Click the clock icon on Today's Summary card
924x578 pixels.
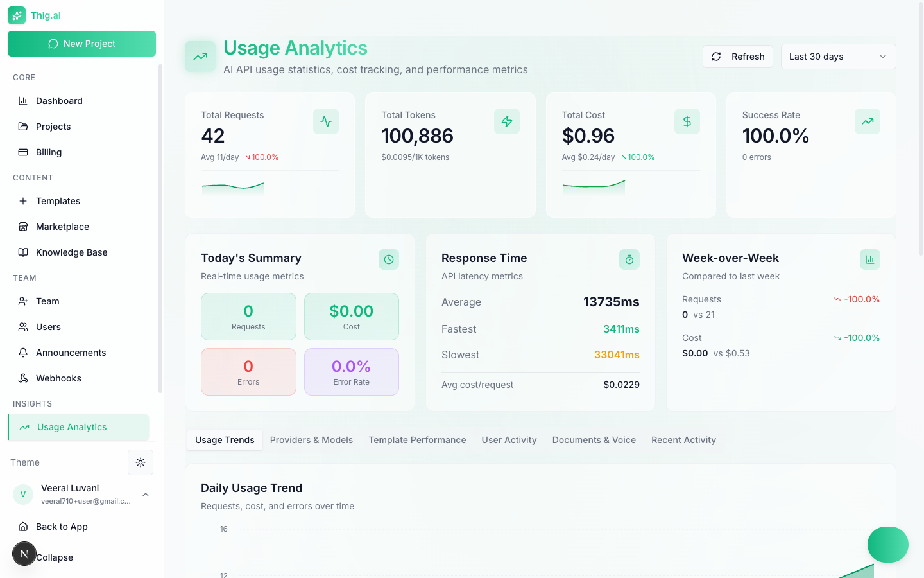(388, 259)
